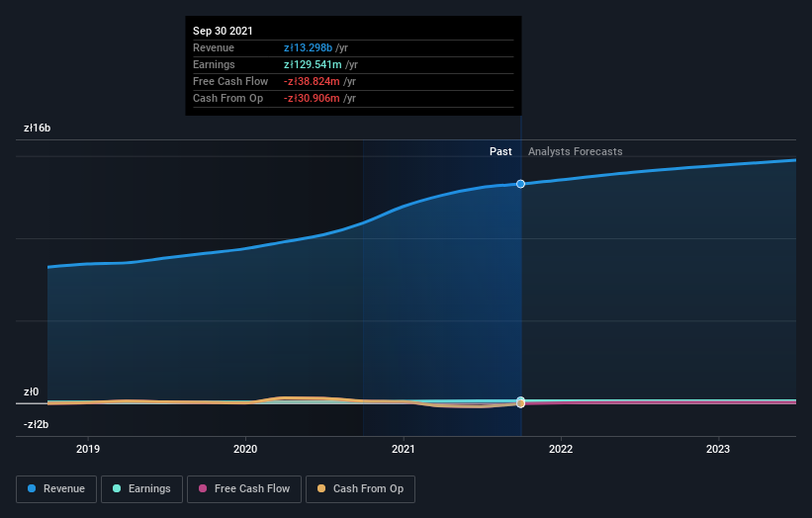Click the Analysts Forecasts label

(576, 151)
